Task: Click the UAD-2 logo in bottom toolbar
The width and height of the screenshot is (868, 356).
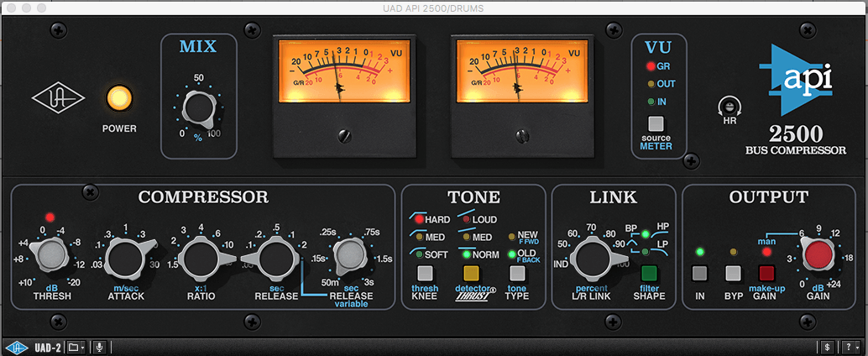Action: 17,347
